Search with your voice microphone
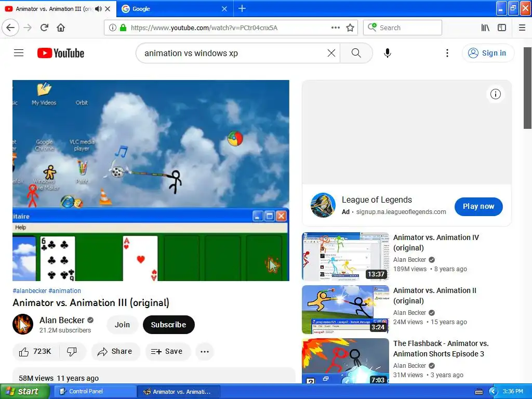This screenshot has height=399, width=532. pyautogui.click(x=388, y=53)
